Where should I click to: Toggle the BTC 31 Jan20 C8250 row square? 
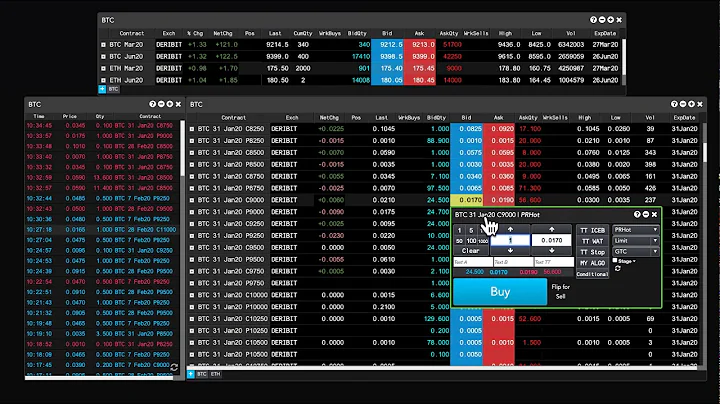coord(192,129)
